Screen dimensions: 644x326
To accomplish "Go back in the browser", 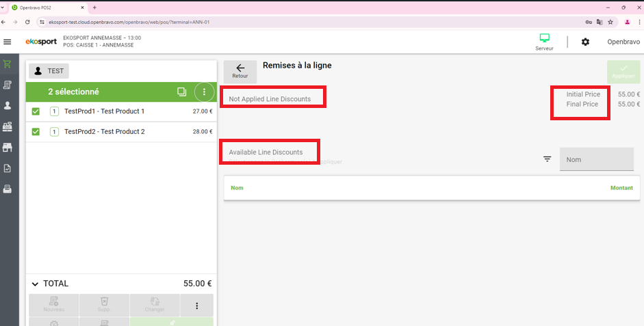I will click(3, 22).
